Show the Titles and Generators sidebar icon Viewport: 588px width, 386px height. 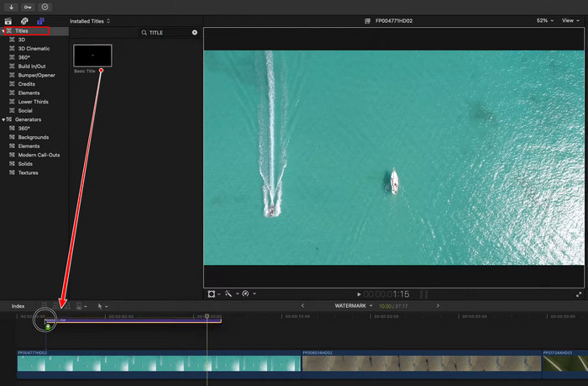click(x=40, y=21)
